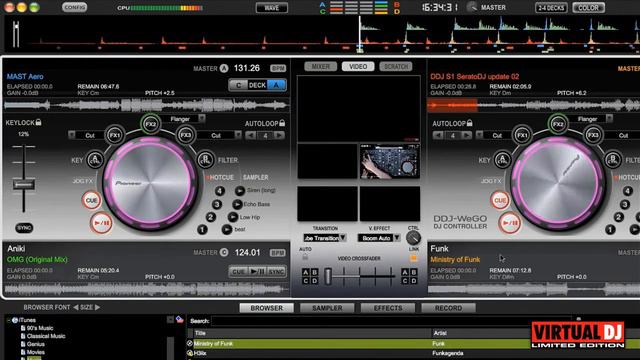Trigger hot cue 2 on left deck

pos(211,217)
